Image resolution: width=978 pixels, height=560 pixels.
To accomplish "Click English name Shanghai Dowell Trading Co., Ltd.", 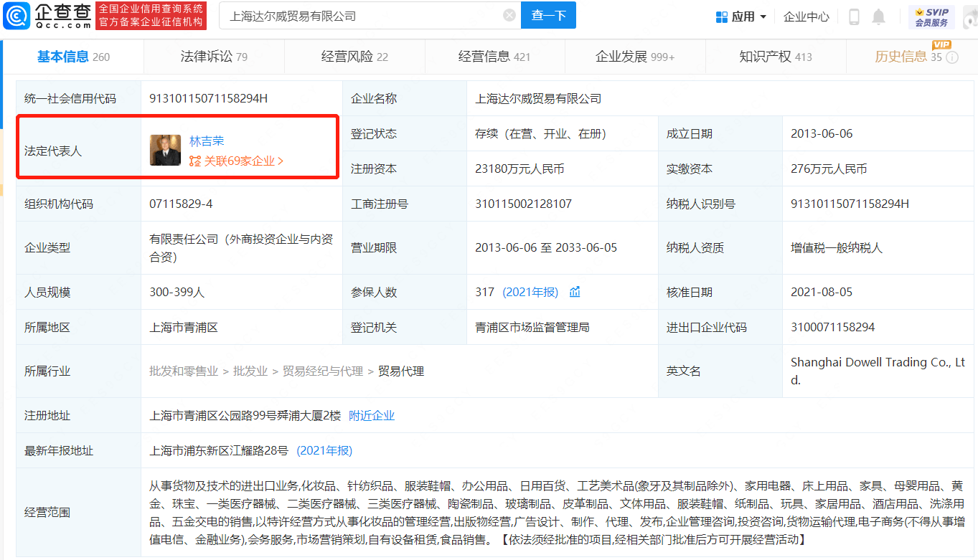I will point(878,371).
